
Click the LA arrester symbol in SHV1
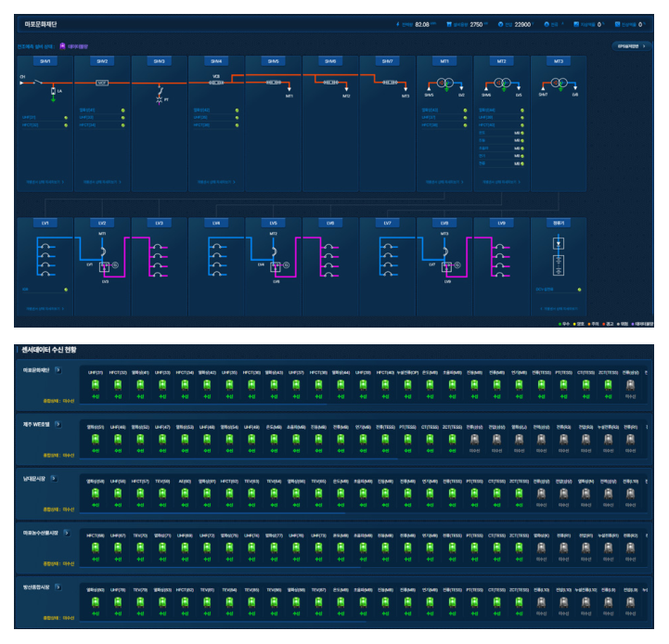[x=53, y=91]
